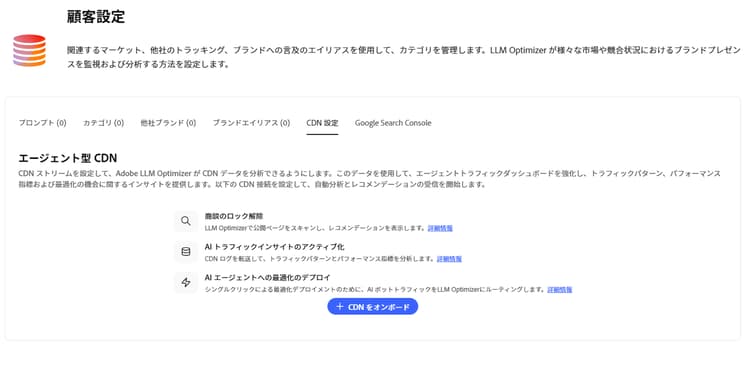Open 詳細情報 link for AI トラフィックインサイト
The image size is (750, 382).
(449, 259)
